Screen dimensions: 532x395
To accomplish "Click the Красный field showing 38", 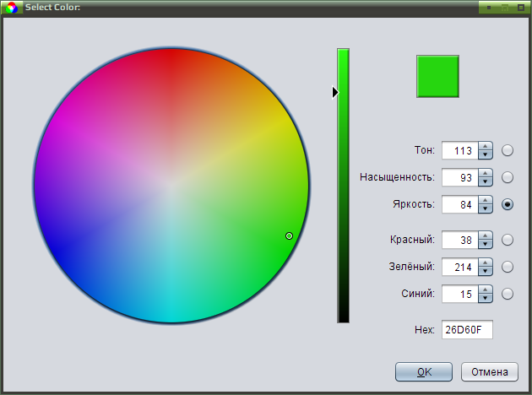I will click(x=460, y=240).
